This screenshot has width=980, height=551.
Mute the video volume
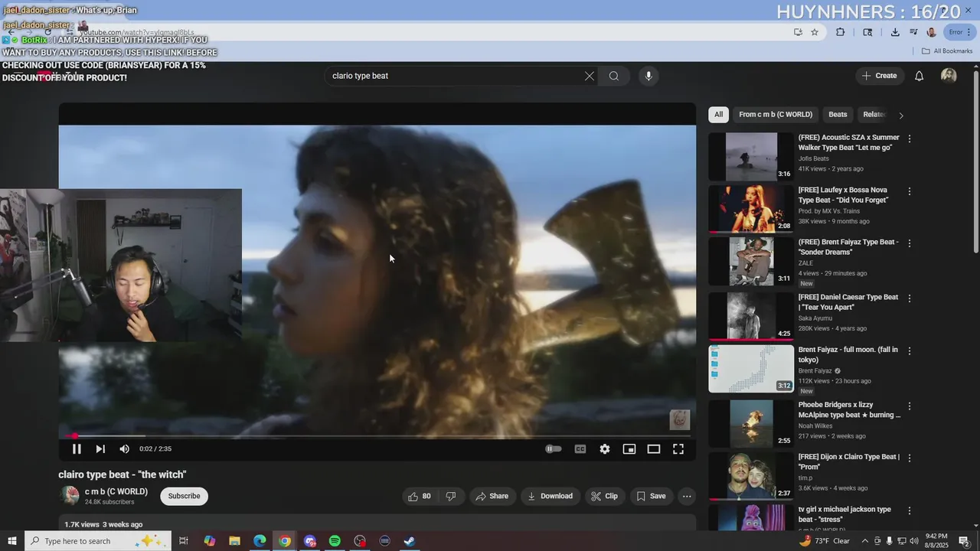coord(124,449)
